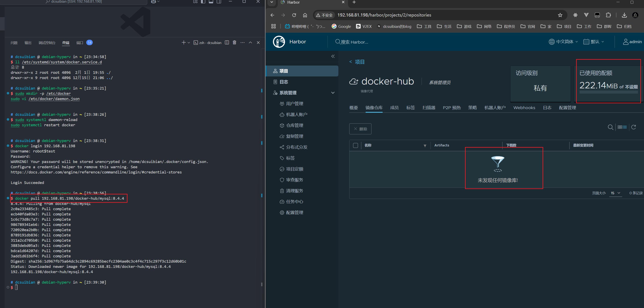Open the 中文简体 language dropdown
This screenshot has width=644, height=308.
click(x=563, y=42)
